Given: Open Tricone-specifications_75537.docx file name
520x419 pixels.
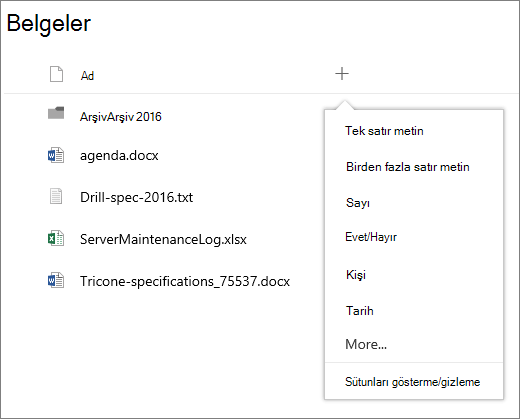Looking at the screenshot, I should click(x=185, y=281).
